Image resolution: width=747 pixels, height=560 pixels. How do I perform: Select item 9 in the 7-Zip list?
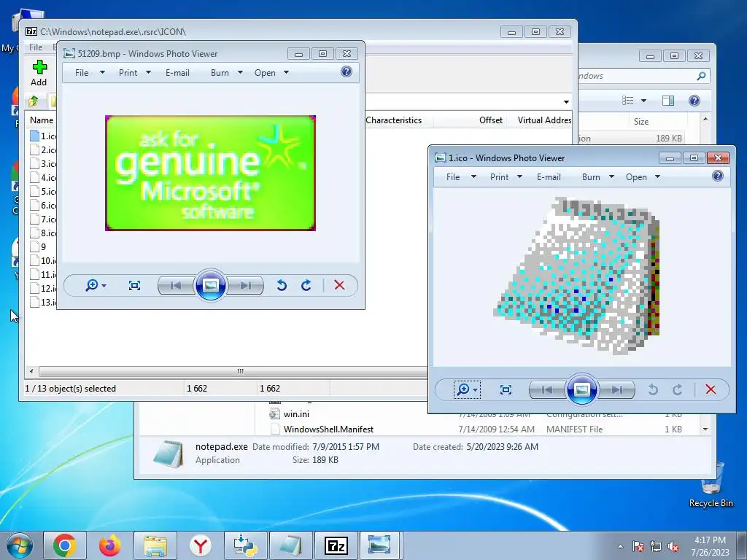38,246
